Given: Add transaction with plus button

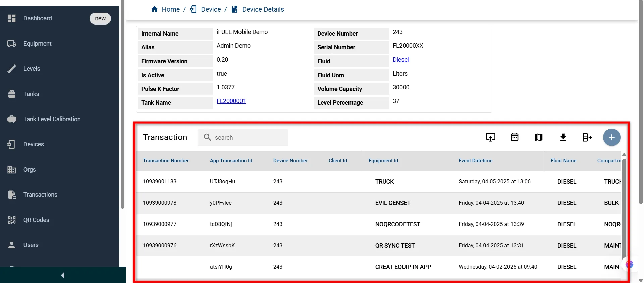Looking at the screenshot, I should pyautogui.click(x=612, y=137).
